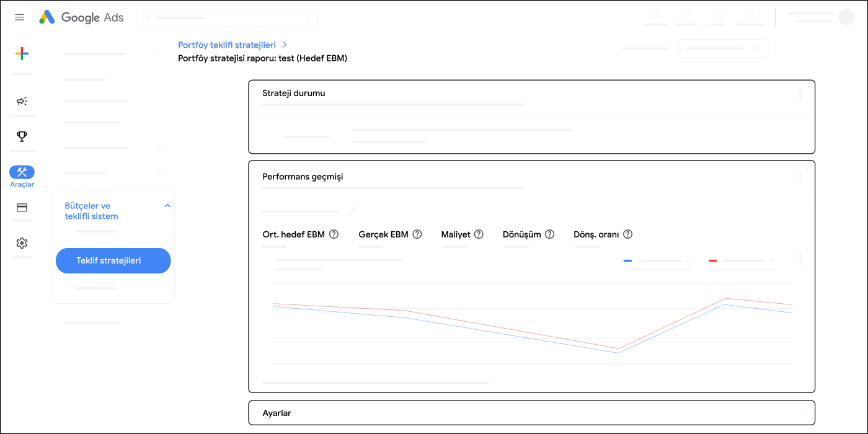Go to Portföy teklifi stratejileri breadcrumb
Screen dimensions: 868x434
tap(227, 45)
